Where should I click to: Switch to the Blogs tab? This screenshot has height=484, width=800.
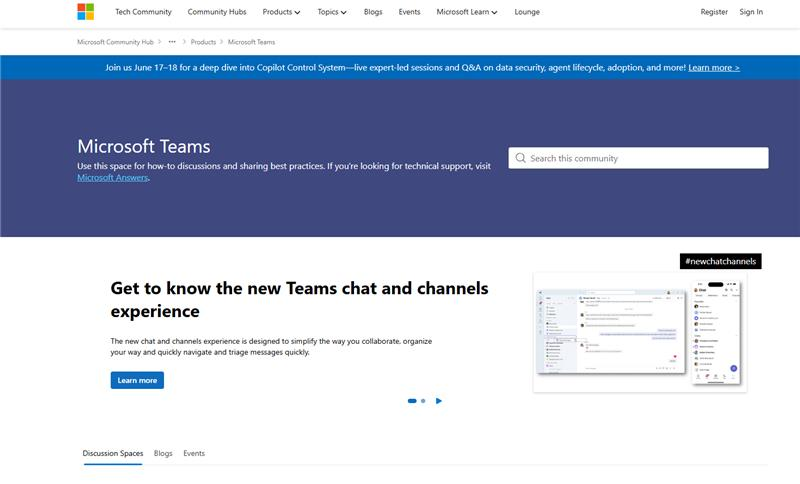tap(163, 453)
